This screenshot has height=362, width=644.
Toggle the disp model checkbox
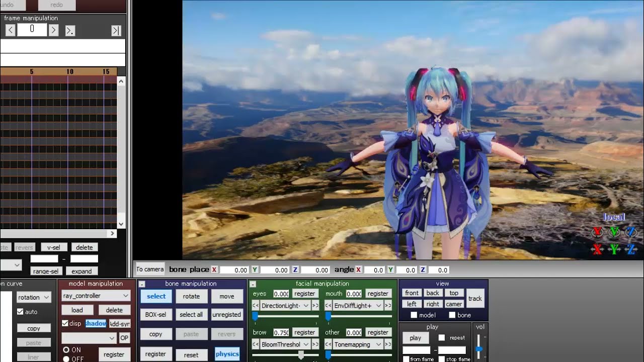tap(65, 323)
